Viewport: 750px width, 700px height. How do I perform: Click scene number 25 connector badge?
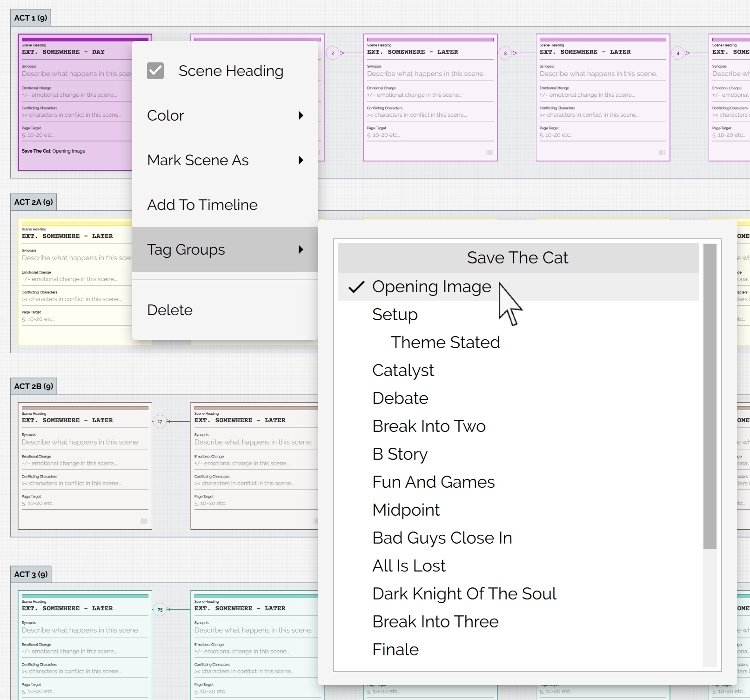click(x=160, y=610)
